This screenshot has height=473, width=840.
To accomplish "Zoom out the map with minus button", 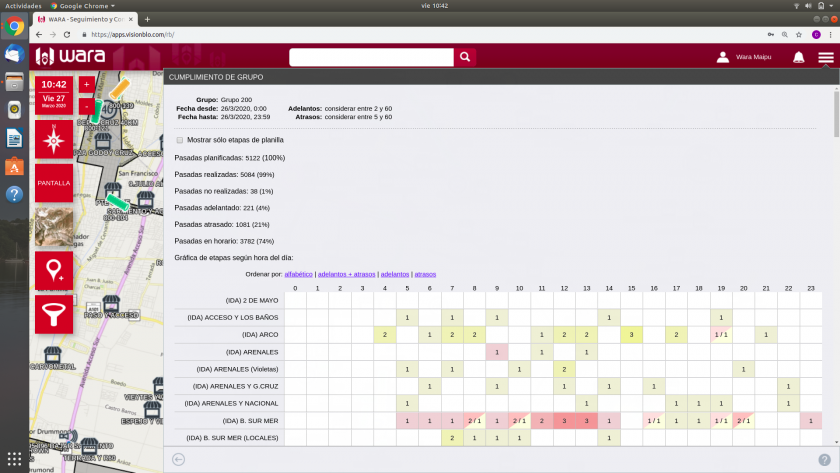I will click(86, 105).
